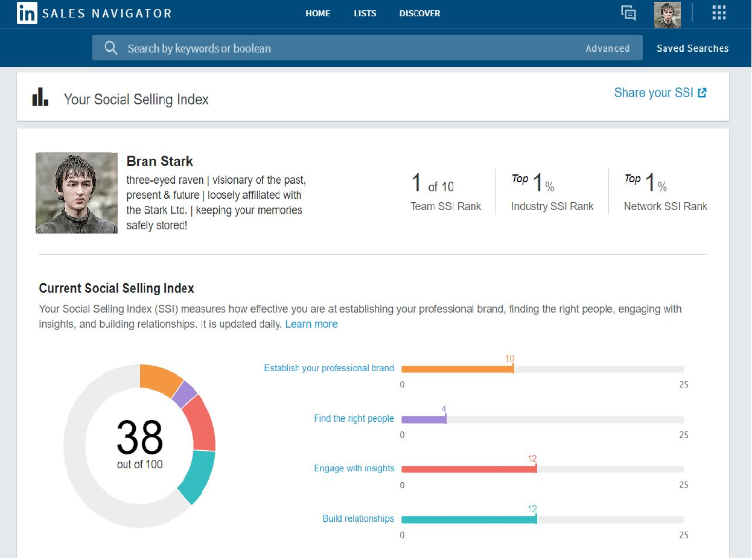
Task: Open the DISCOVER menu item
Action: (420, 13)
